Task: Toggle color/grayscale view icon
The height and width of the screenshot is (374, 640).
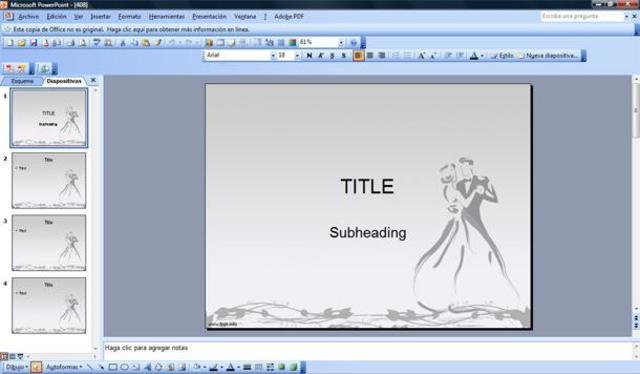Action: click(x=292, y=42)
